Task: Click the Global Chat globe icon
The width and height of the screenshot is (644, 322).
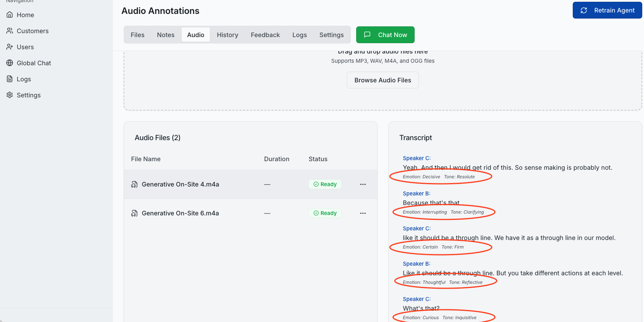Action: 10,63
